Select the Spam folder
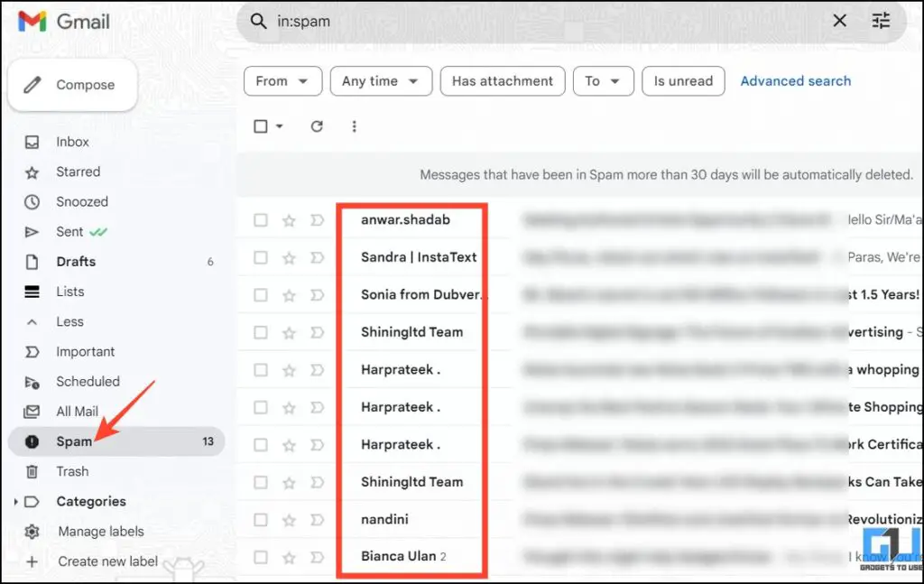Viewport: 924px width, 584px height. coord(72,440)
